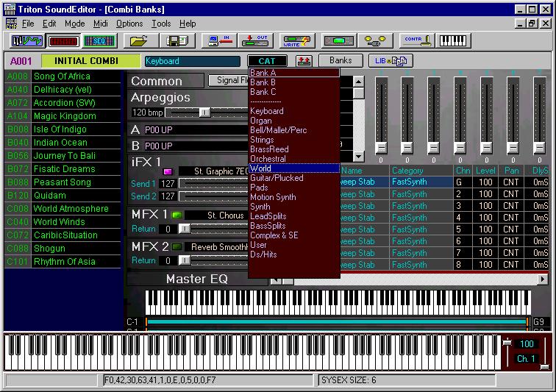Open the Midi menu
The width and height of the screenshot is (556, 392).
click(x=100, y=24)
